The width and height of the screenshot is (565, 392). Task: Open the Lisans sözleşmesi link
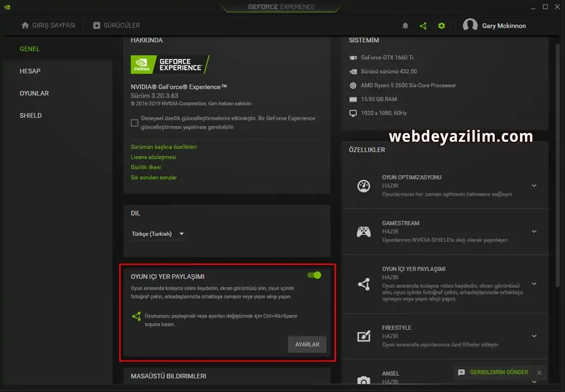point(153,157)
